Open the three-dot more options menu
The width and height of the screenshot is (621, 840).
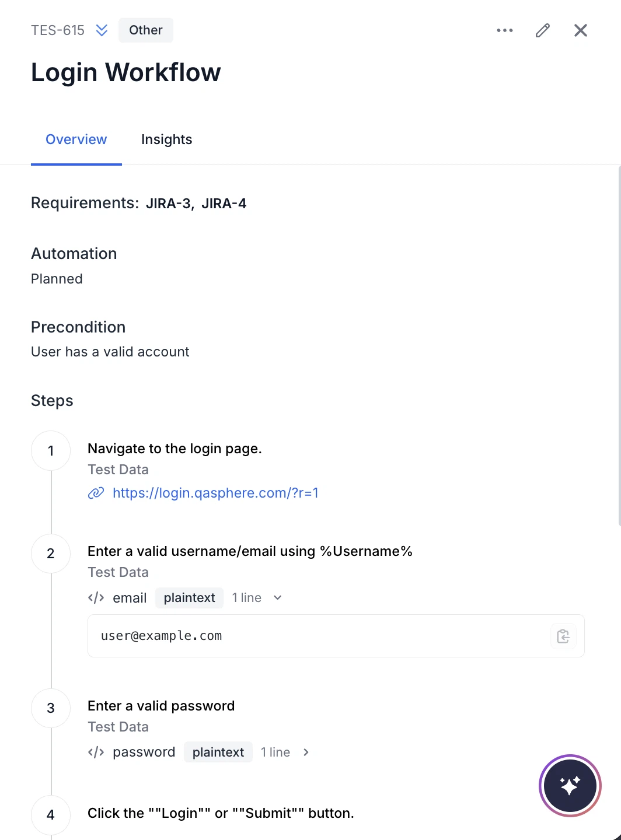(x=505, y=30)
